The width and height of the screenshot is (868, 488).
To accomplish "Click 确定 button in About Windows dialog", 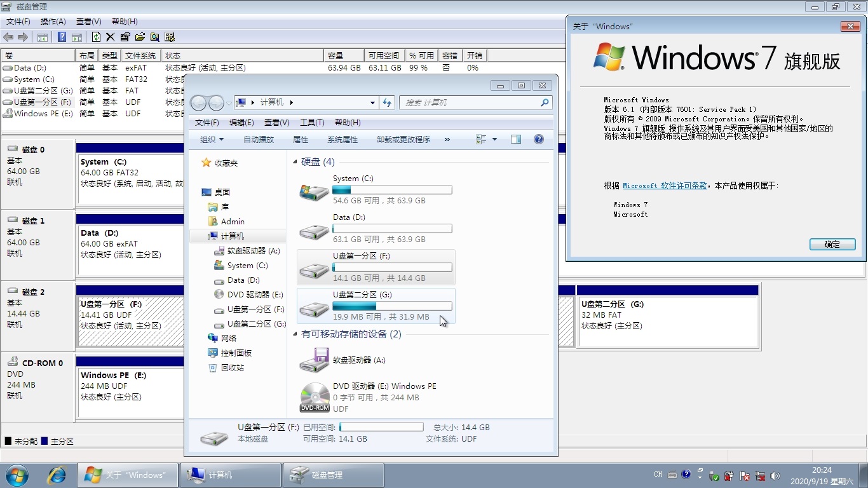I will (x=832, y=245).
